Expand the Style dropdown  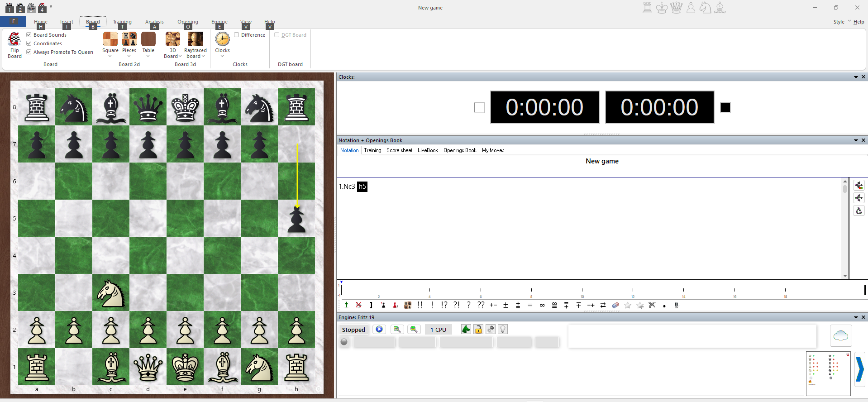[842, 22]
